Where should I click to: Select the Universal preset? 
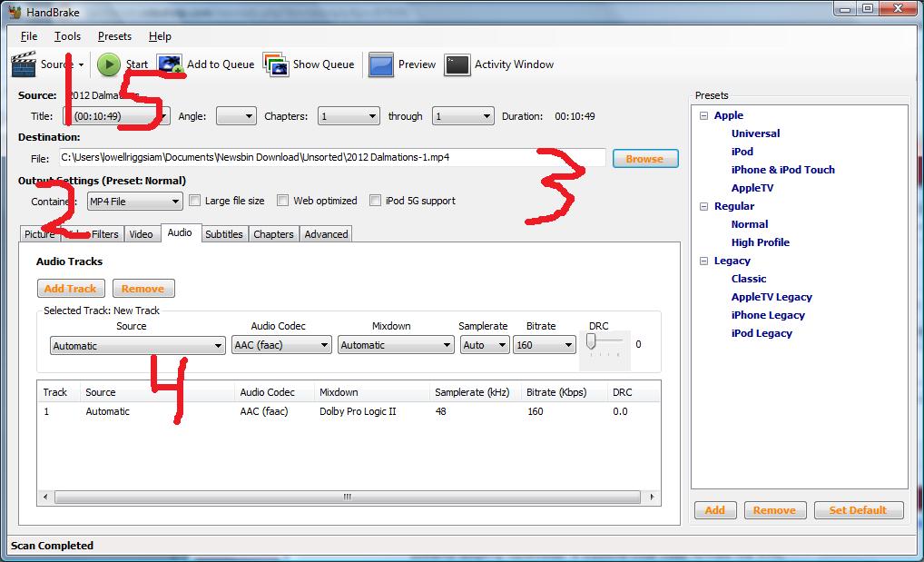pyautogui.click(x=755, y=133)
